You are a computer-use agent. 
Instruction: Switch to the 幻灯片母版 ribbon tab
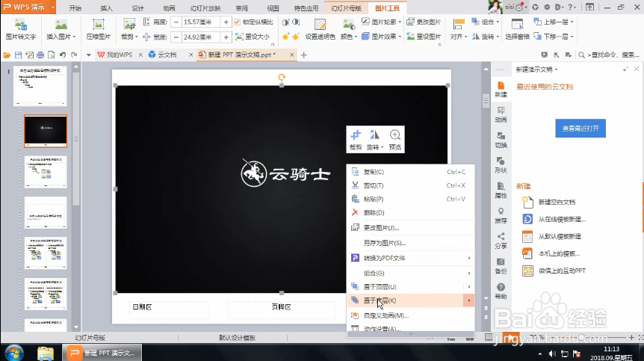click(x=346, y=8)
